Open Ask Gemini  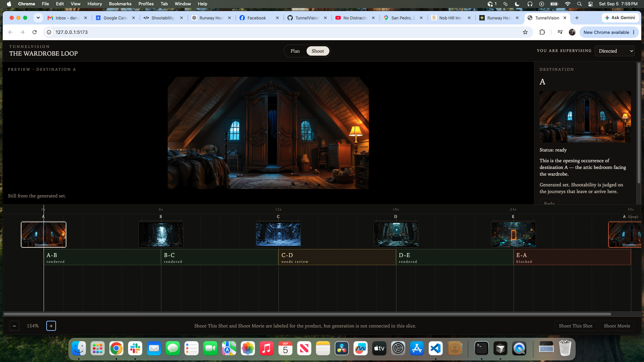click(x=620, y=18)
